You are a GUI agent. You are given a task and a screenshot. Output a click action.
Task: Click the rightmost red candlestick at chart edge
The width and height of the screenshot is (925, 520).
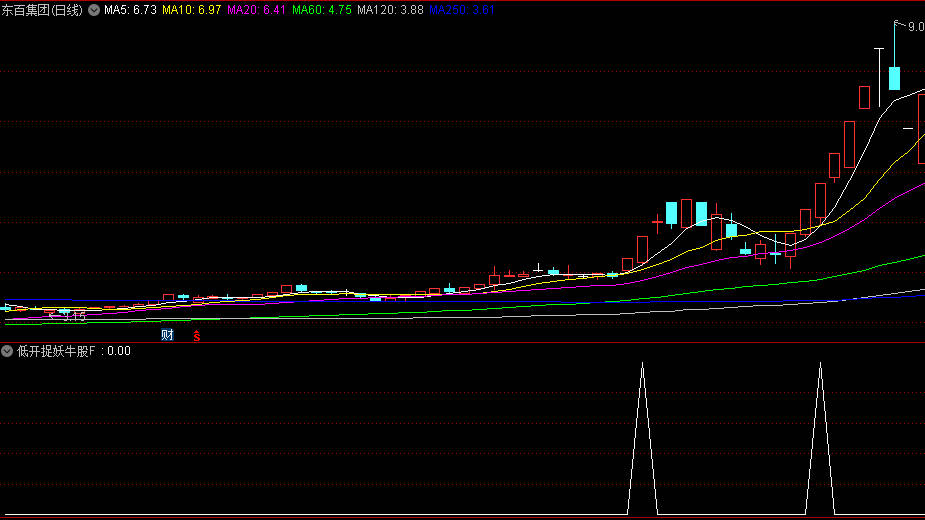click(921, 128)
